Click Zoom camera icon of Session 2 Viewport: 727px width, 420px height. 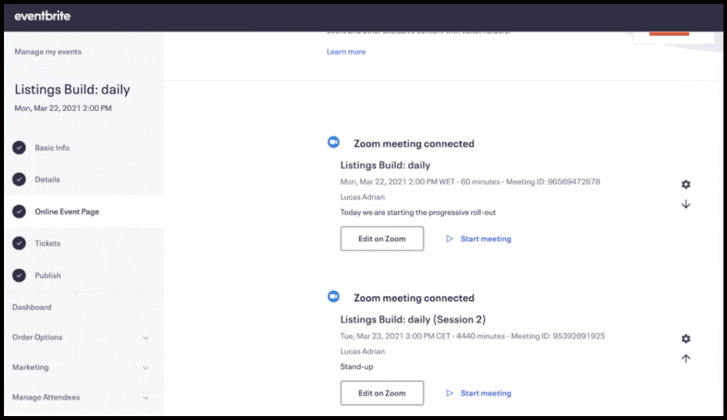click(x=334, y=297)
